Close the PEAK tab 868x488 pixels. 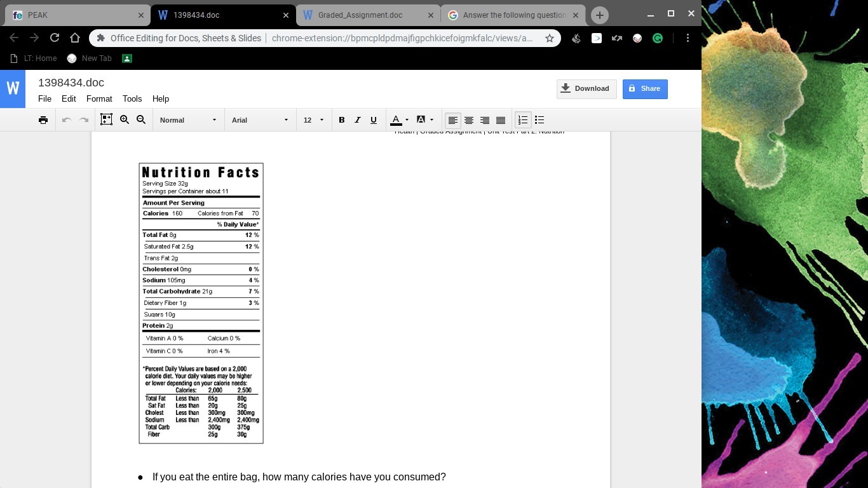(x=141, y=15)
